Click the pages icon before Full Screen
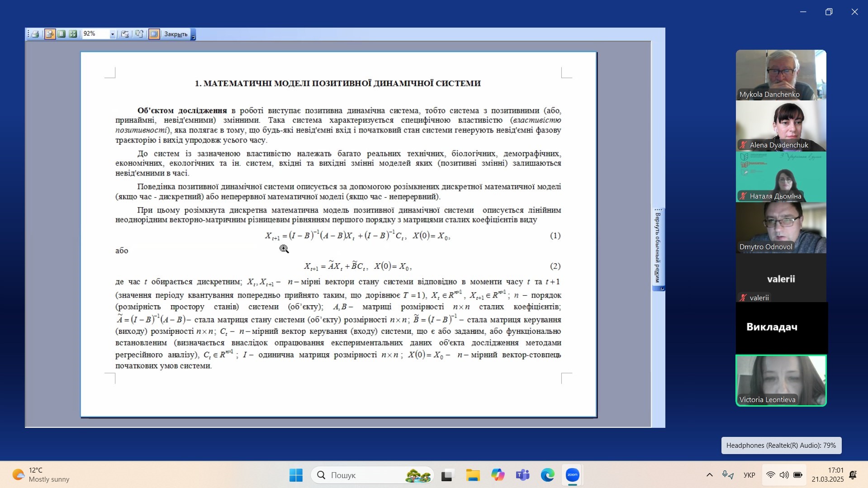This screenshot has width=868, height=488. point(139,34)
